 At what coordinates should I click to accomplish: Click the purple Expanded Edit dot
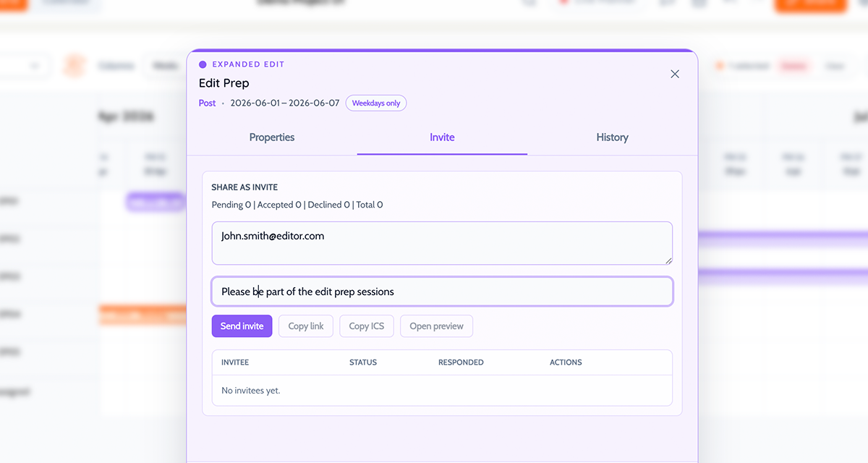coord(203,64)
